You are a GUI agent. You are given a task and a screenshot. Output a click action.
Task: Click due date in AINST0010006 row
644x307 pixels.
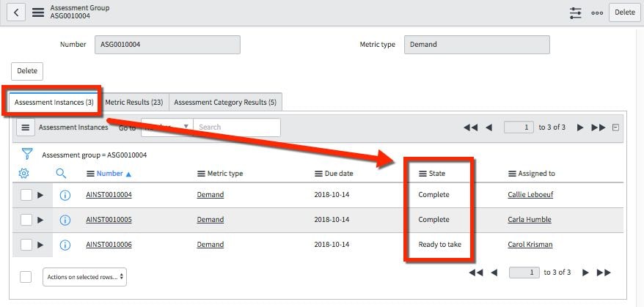[332, 245]
